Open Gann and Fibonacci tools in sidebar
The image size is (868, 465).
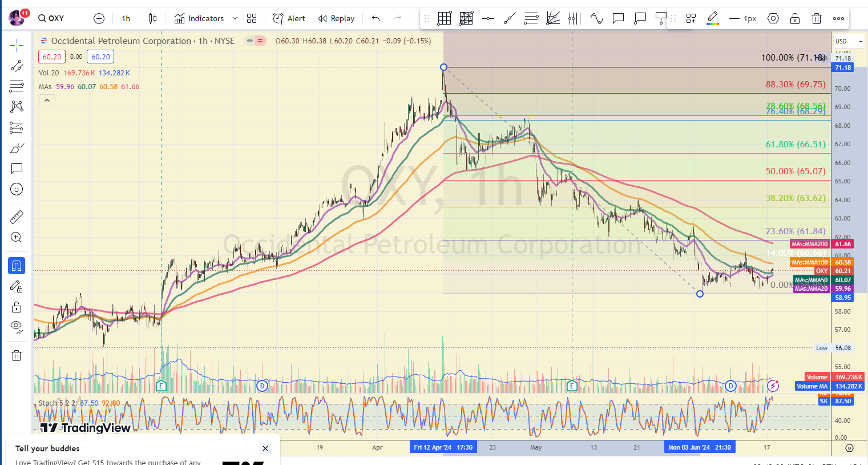click(x=17, y=86)
